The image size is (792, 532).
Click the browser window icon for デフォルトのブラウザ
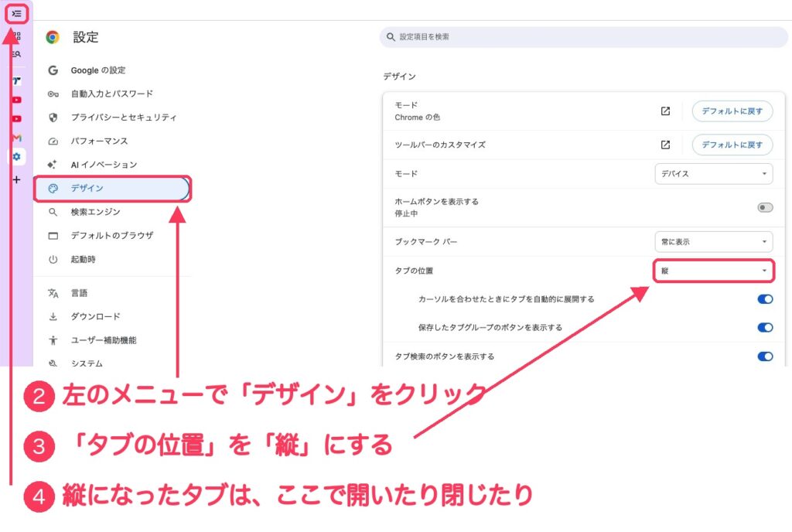pyautogui.click(x=53, y=236)
